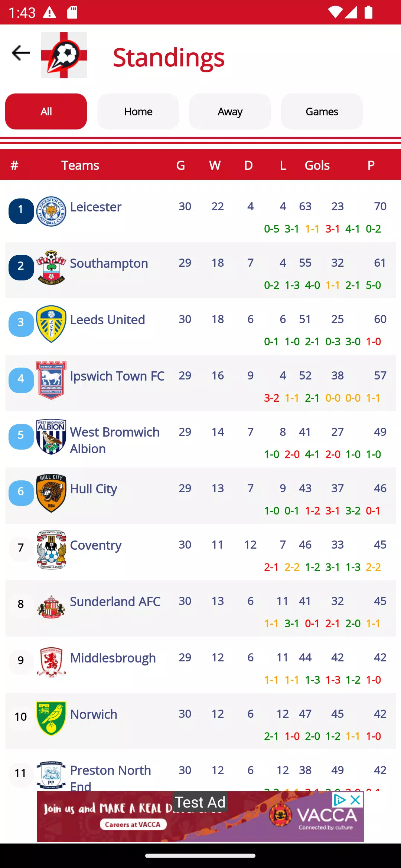Tap the Coventry club crest
The image size is (401, 868).
(x=51, y=549)
